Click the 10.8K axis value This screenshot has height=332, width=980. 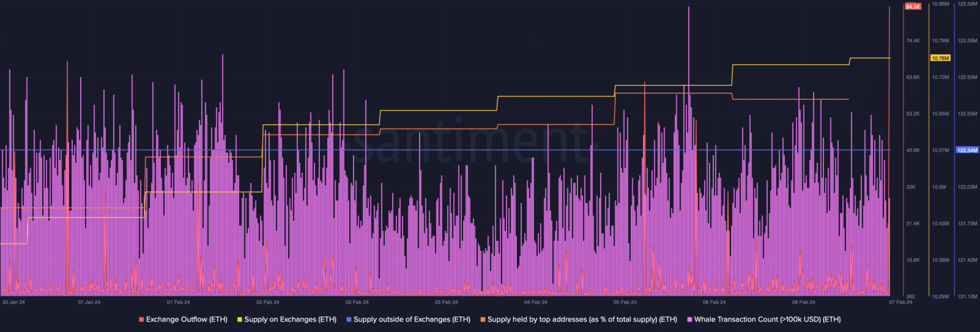tap(913, 260)
